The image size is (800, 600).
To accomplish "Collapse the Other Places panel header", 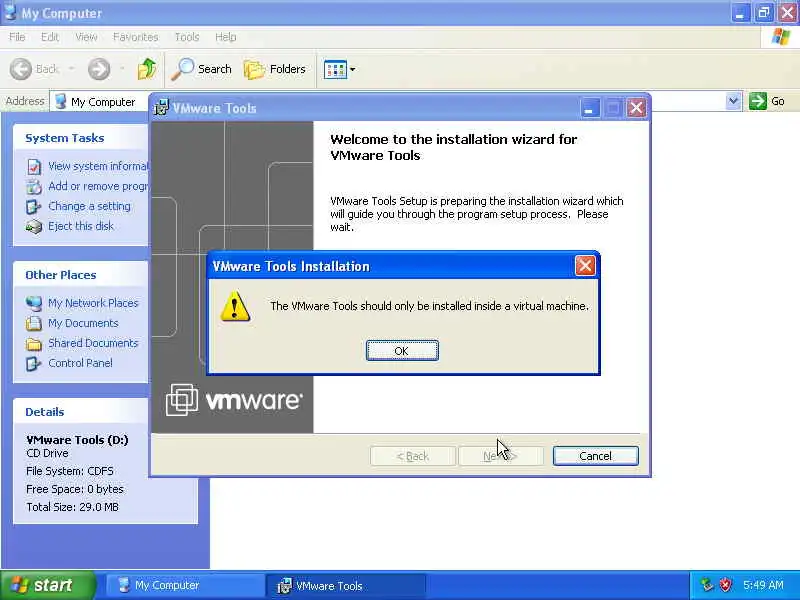I will click(x=81, y=274).
